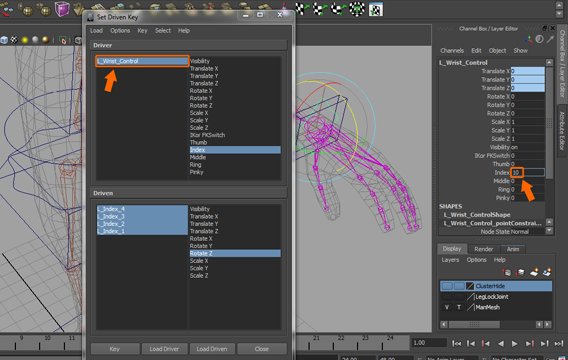Open the Layers menu in Layer Editor

click(450, 260)
